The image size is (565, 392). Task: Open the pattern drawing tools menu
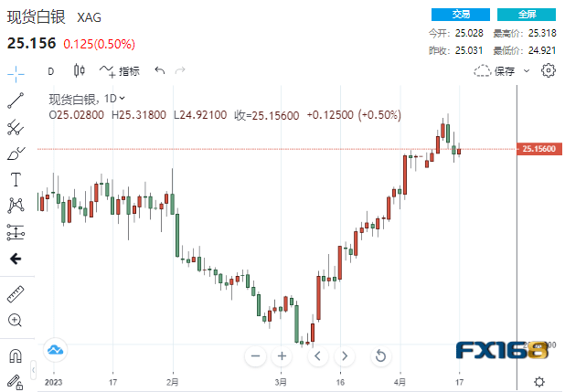(15, 205)
